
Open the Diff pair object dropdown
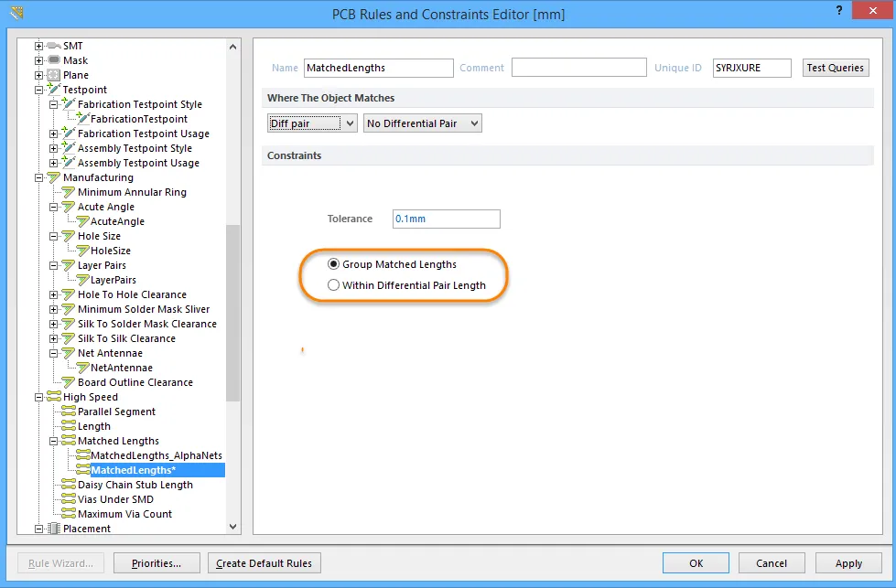point(312,123)
